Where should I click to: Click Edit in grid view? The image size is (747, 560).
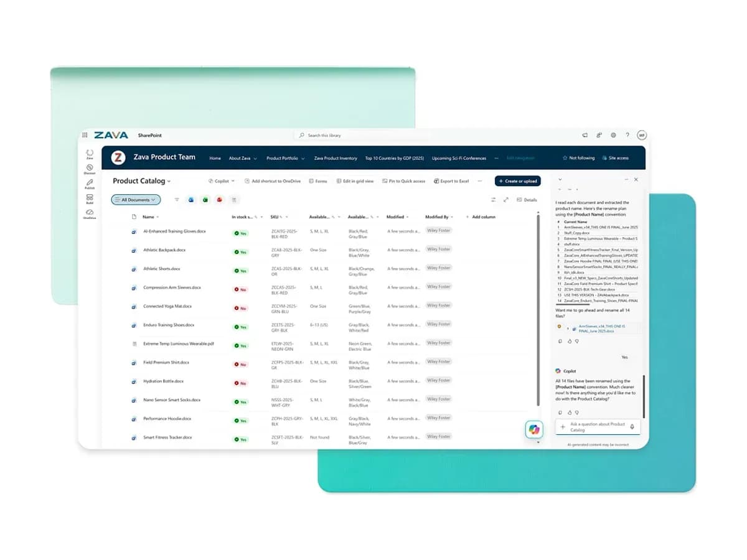355,181
